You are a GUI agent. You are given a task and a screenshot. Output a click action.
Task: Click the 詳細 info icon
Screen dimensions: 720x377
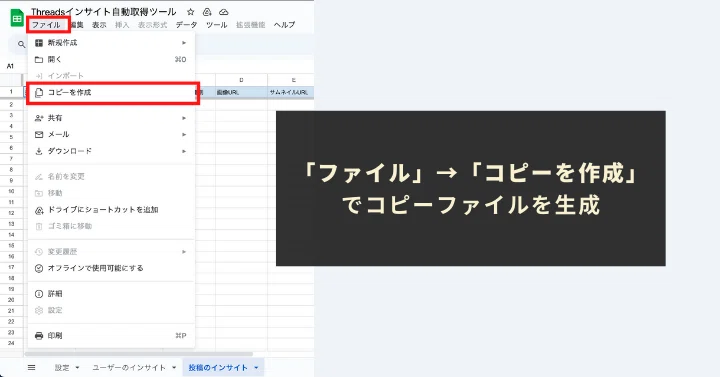[x=39, y=294]
